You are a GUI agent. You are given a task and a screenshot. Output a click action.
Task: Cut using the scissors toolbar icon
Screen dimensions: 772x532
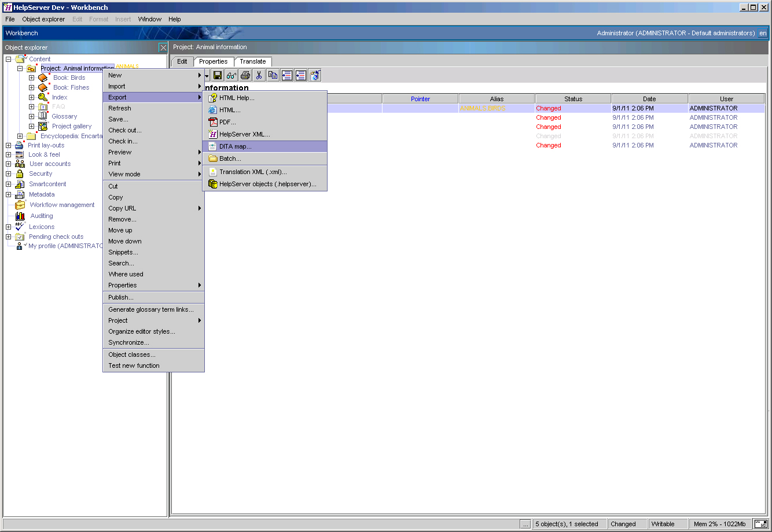pos(259,75)
